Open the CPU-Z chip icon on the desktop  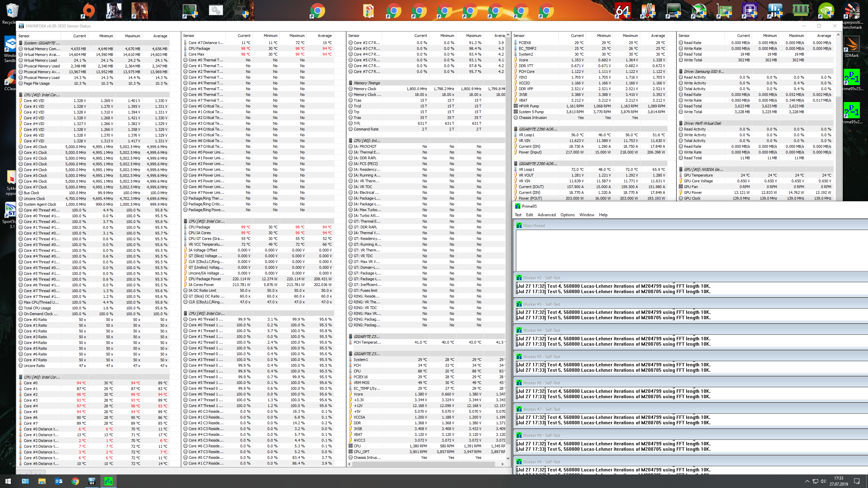click(x=750, y=11)
